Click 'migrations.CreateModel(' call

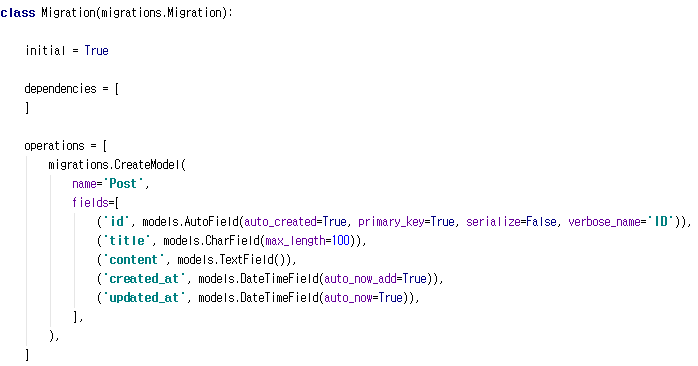pos(117,165)
